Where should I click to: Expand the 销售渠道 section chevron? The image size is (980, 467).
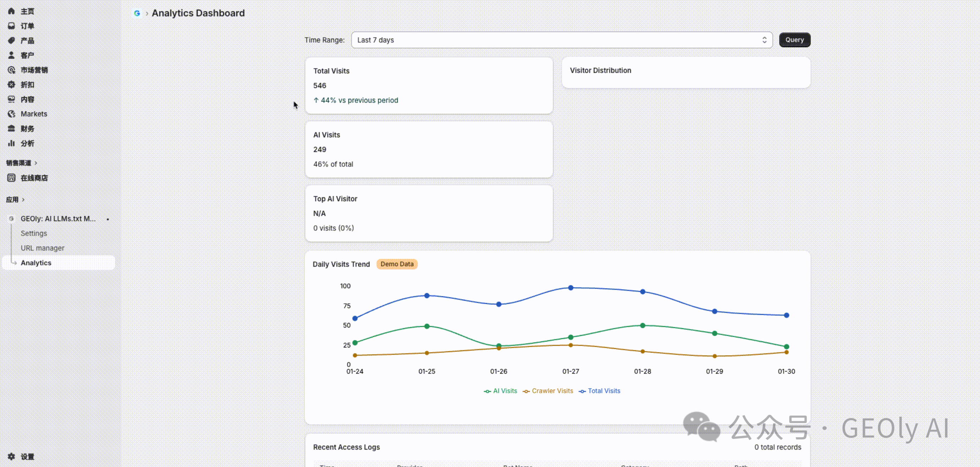(x=36, y=163)
